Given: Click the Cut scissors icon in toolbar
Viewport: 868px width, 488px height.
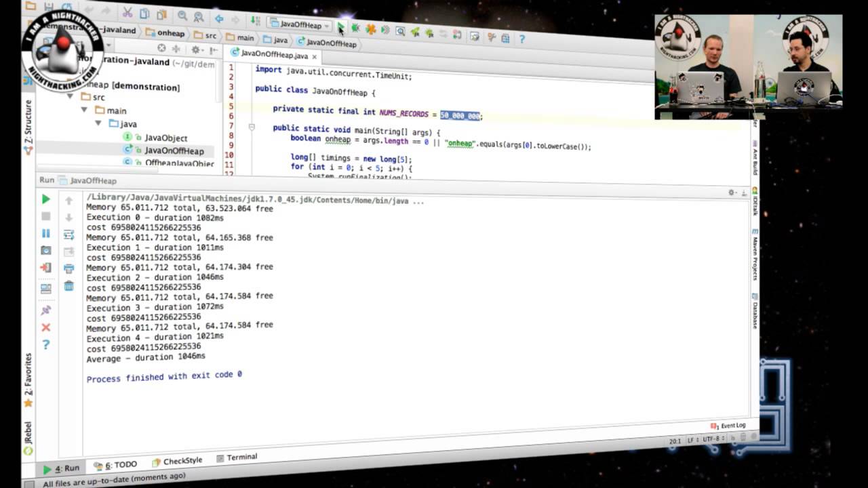Looking at the screenshot, I should point(127,13).
